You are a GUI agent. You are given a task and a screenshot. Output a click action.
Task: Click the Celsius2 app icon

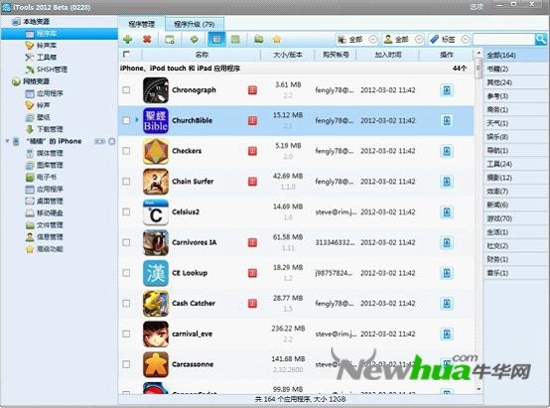click(x=156, y=212)
